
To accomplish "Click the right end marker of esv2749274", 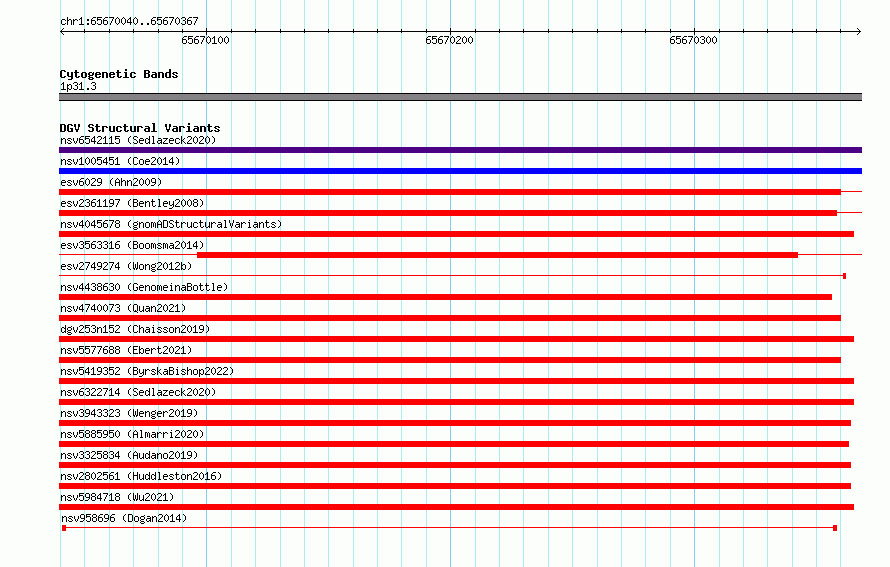I will point(845,276).
